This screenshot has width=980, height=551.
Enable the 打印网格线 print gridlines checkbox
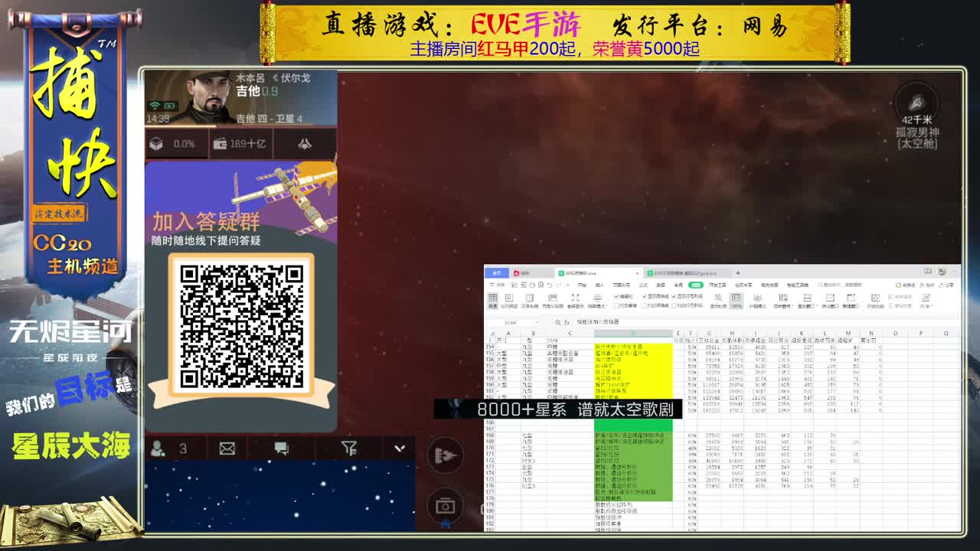pyautogui.click(x=645, y=307)
